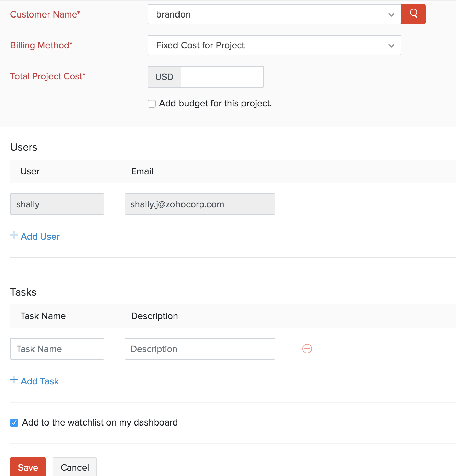
Task: Click the plus icon next to Add Task
Action: (x=14, y=380)
